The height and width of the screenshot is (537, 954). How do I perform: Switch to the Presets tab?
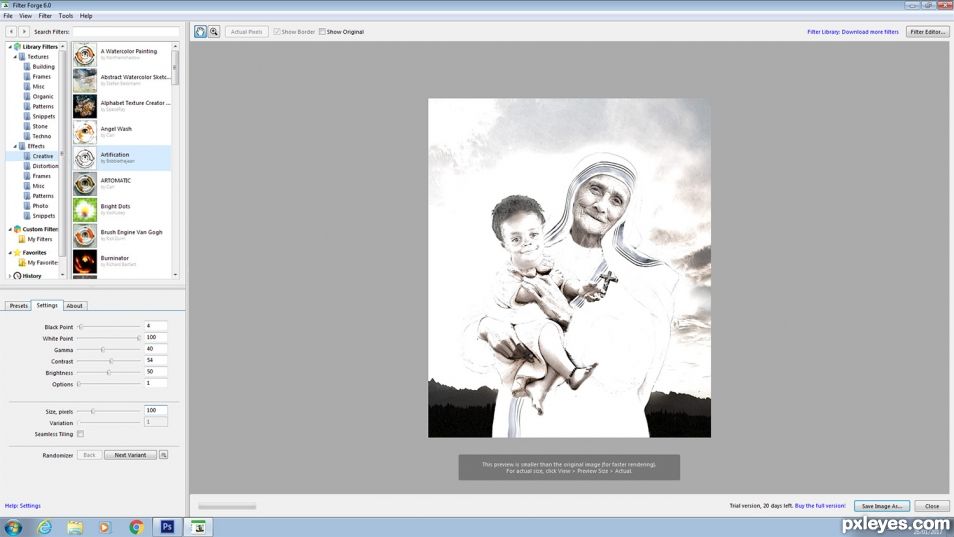pyautogui.click(x=18, y=306)
